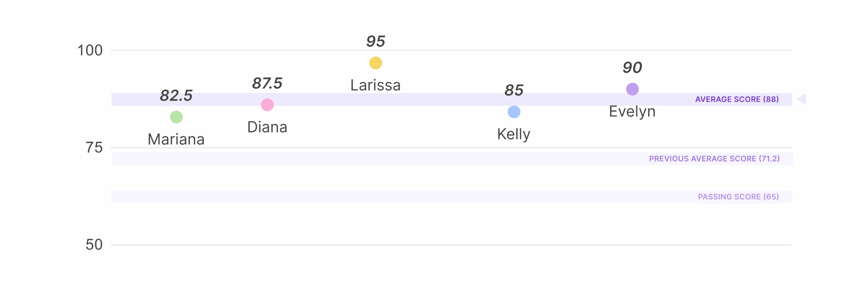
Task: Click the 85 score value label
Action: pos(514,90)
